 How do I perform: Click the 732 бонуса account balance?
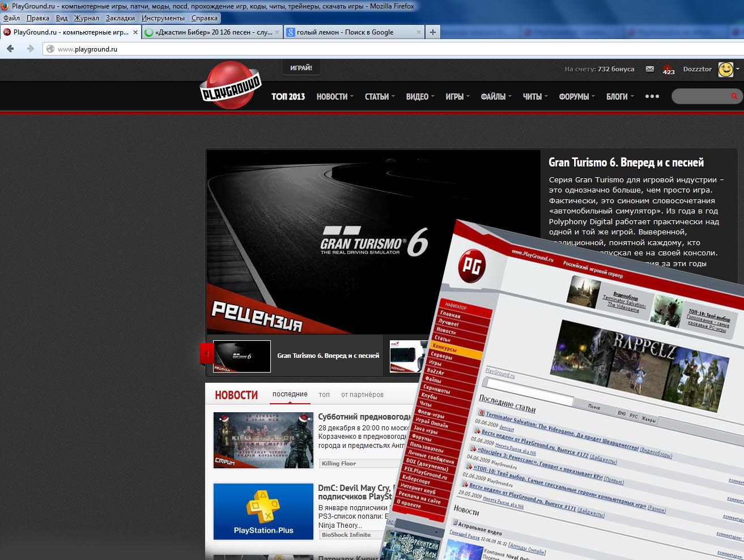[x=616, y=69]
